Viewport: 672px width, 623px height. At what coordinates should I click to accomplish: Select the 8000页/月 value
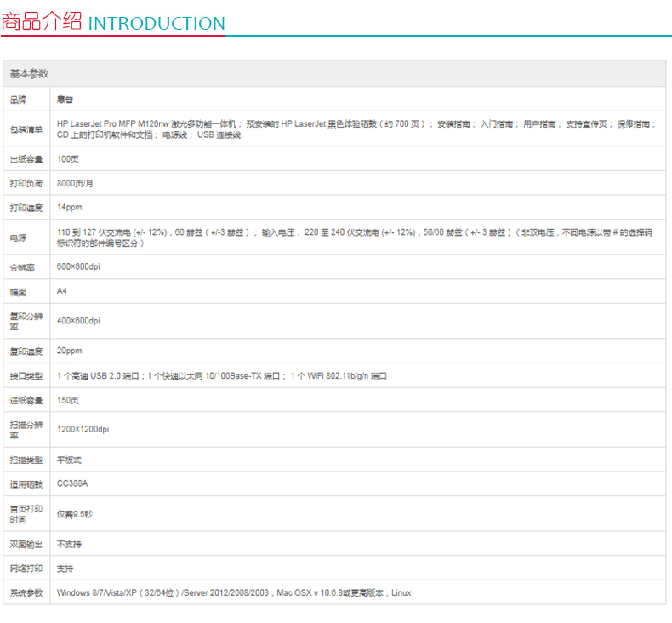(75, 184)
